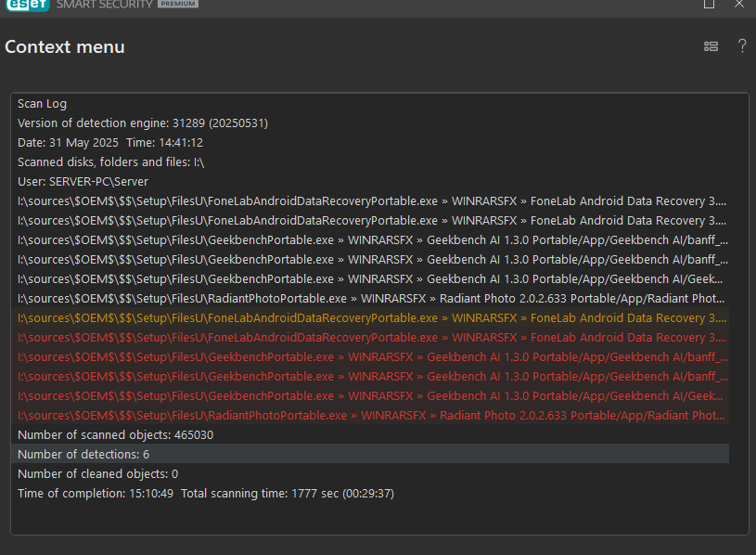Click the PREMIUM badge in title bar

[178, 4]
